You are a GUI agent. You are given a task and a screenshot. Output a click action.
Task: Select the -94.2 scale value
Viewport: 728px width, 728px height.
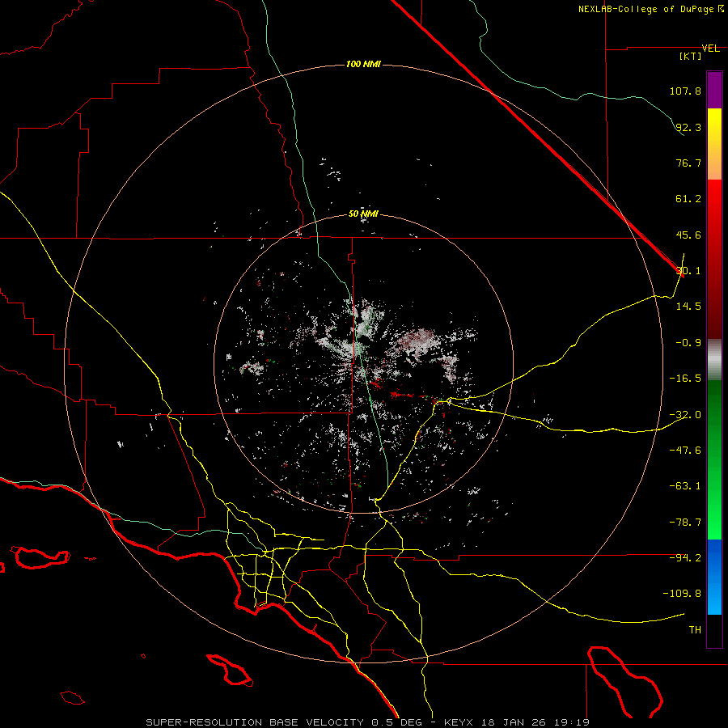click(x=685, y=558)
